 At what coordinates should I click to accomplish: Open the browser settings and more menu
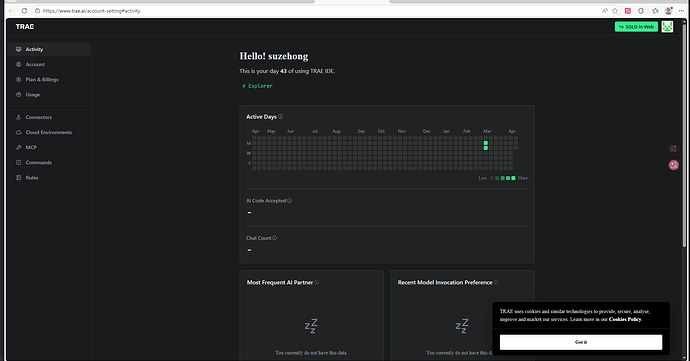point(681,11)
